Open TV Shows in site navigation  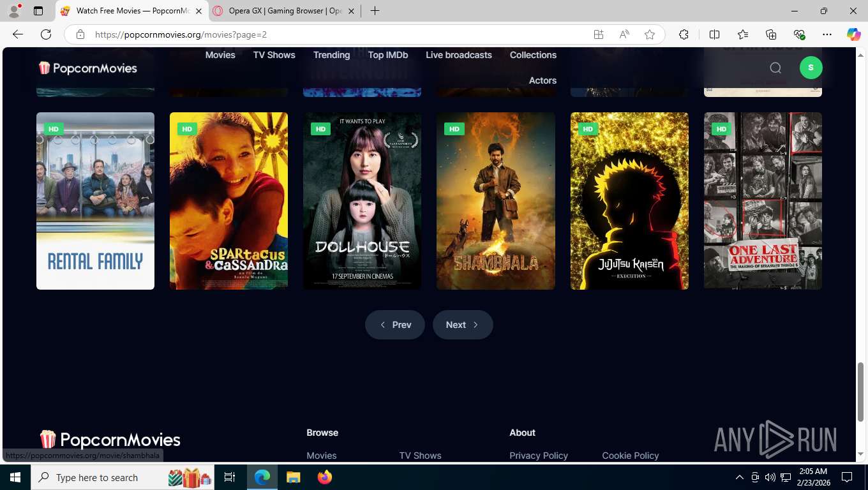click(x=274, y=55)
